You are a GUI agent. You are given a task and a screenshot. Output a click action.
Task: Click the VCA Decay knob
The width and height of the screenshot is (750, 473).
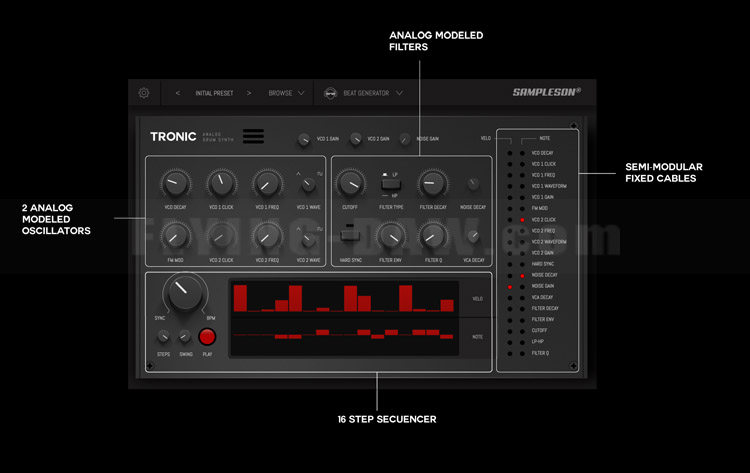coord(473,236)
